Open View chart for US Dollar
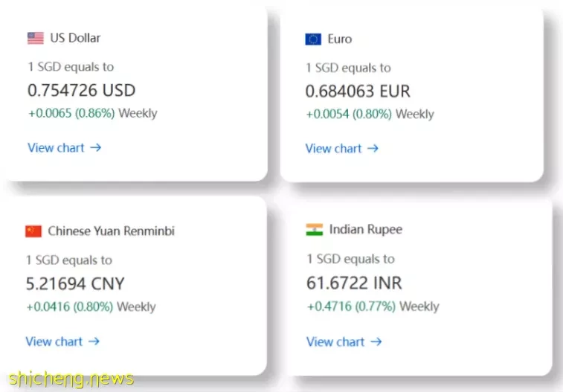This screenshot has height=392, width=563. 65,147
